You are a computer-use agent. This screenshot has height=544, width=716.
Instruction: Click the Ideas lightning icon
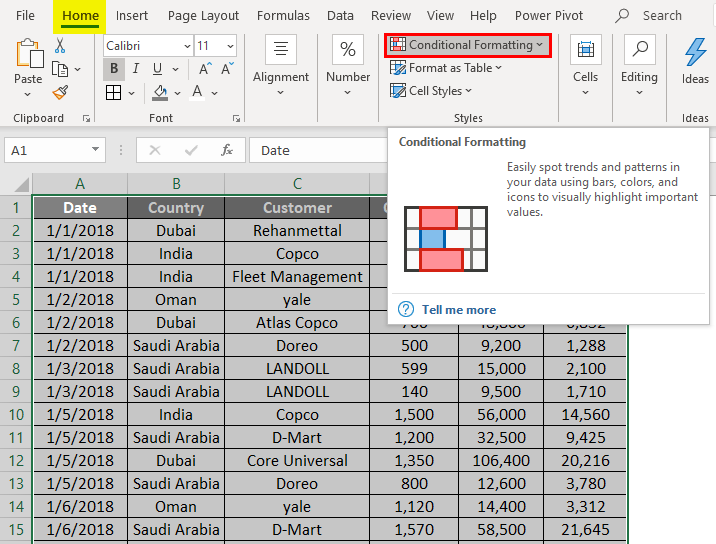[695, 53]
